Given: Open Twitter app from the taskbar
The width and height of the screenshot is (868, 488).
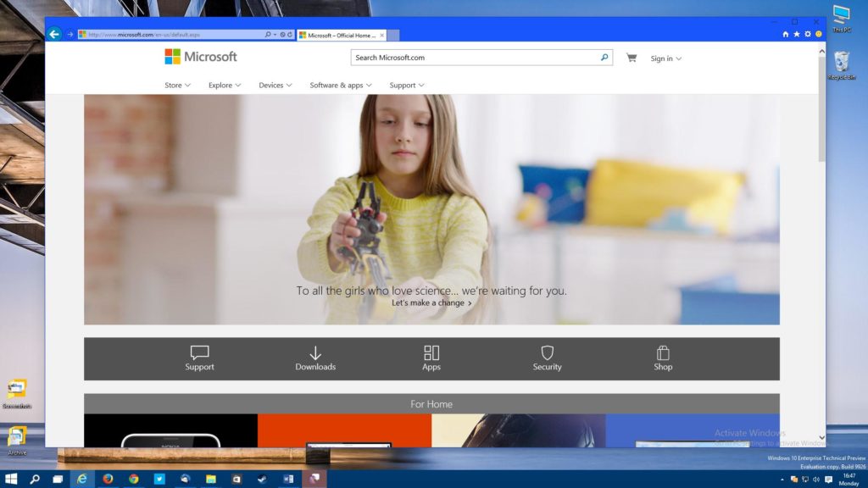Looking at the screenshot, I should (159, 479).
